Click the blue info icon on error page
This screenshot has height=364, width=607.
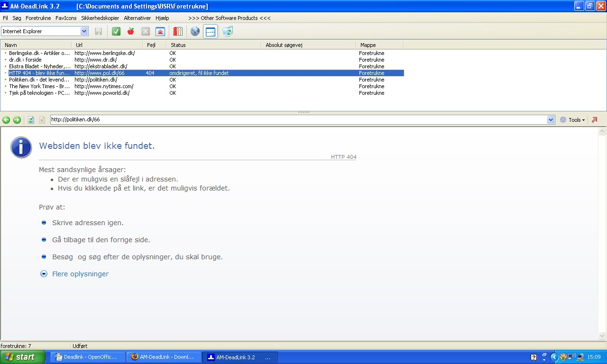(21, 146)
